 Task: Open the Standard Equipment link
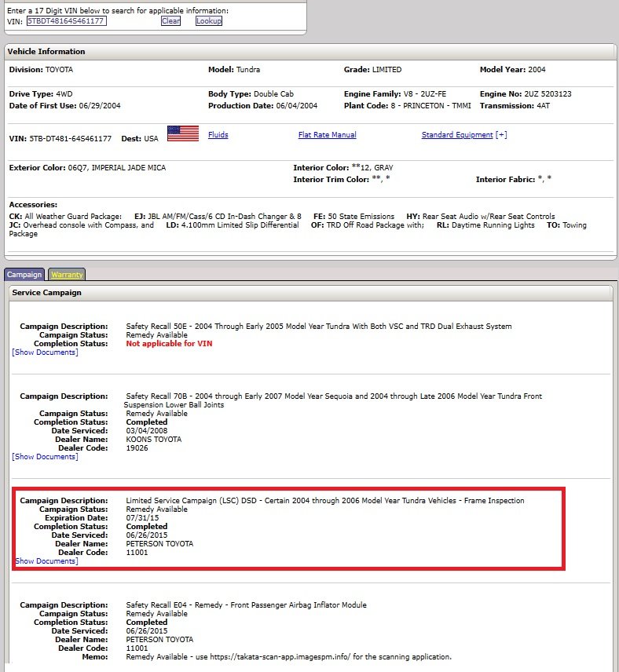click(457, 134)
